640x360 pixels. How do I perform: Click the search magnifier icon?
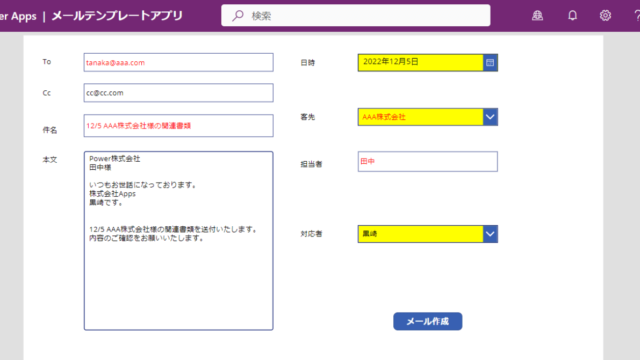(238, 16)
